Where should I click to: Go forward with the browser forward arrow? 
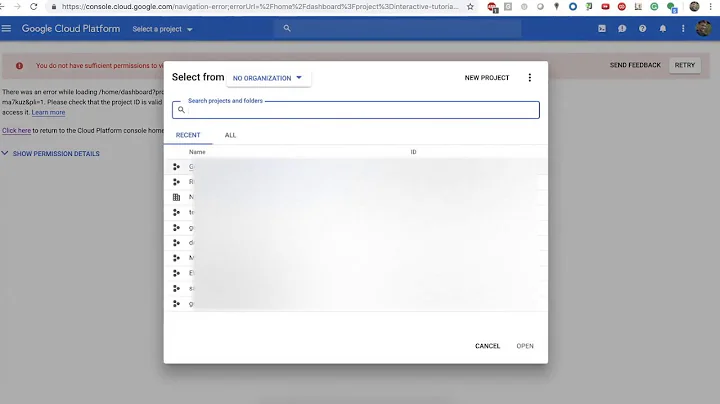coord(17,7)
